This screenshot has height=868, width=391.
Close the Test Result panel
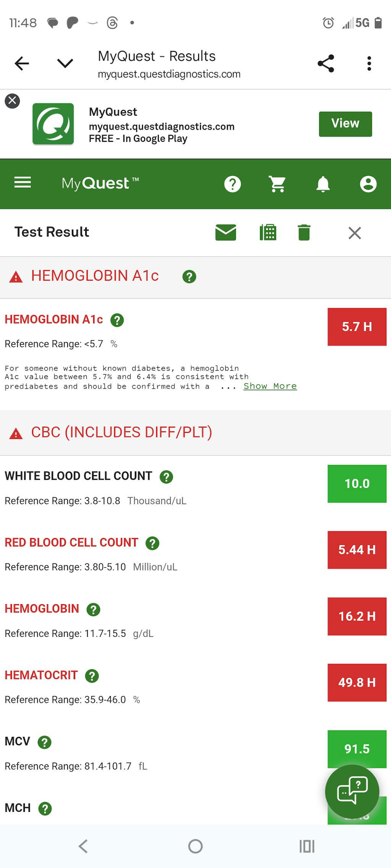point(355,233)
